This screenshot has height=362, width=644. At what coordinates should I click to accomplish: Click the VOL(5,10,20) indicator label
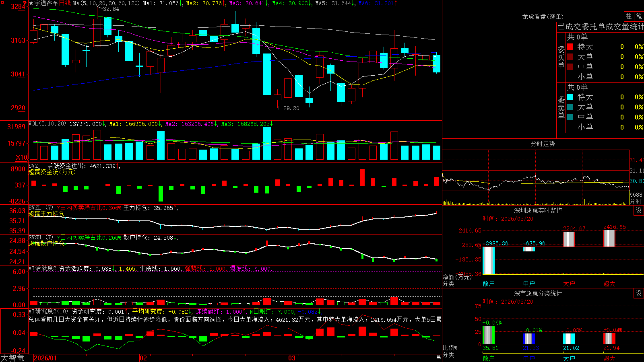point(47,124)
